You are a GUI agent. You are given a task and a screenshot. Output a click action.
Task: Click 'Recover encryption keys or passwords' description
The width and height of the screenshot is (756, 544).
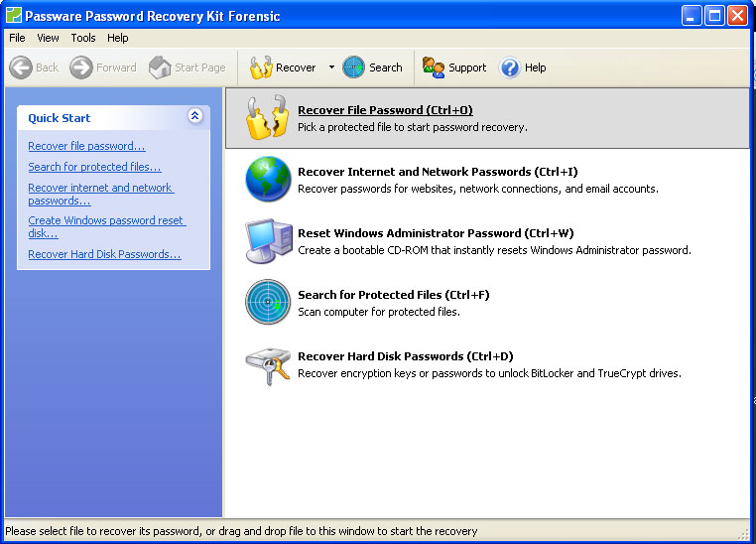point(489,374)
